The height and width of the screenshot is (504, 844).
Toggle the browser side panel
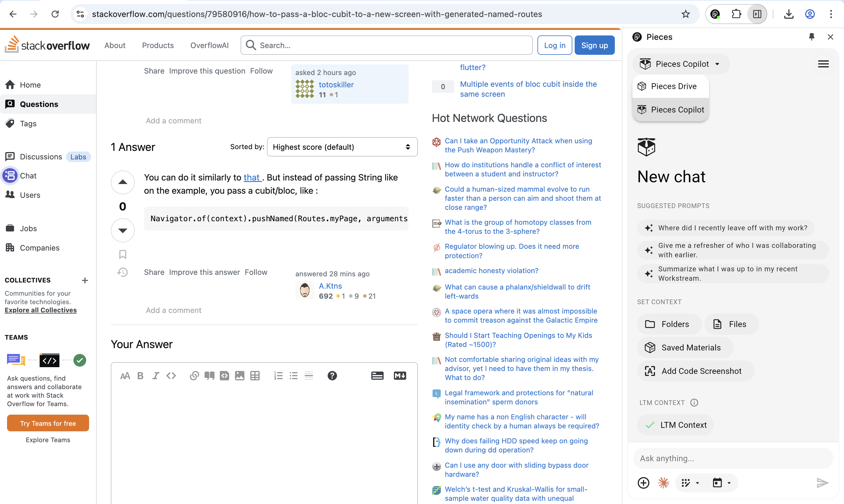tap(757, 14)
